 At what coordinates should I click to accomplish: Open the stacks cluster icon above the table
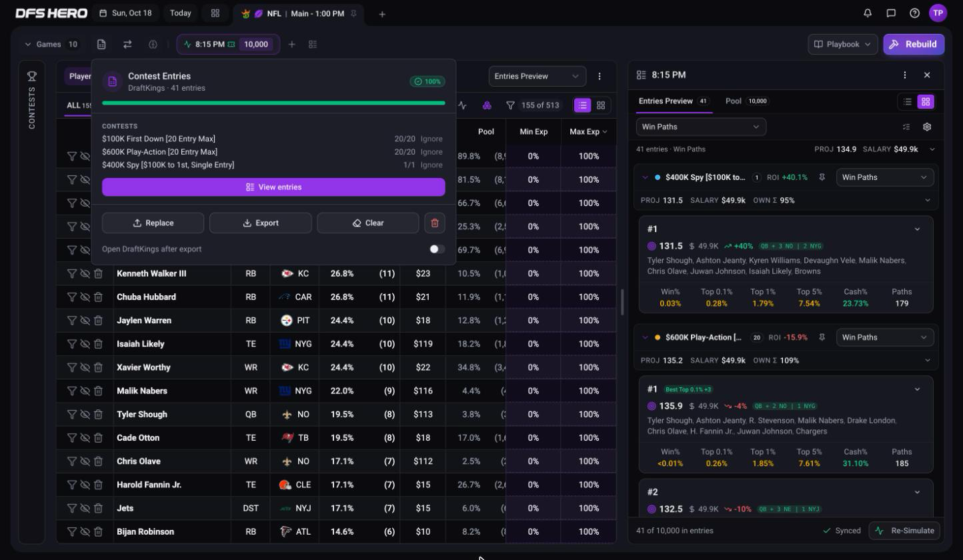[x=487, y=105]
